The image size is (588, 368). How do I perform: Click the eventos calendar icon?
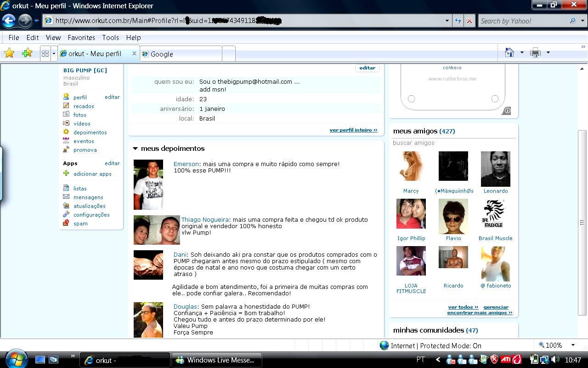(x=66, y=141)
